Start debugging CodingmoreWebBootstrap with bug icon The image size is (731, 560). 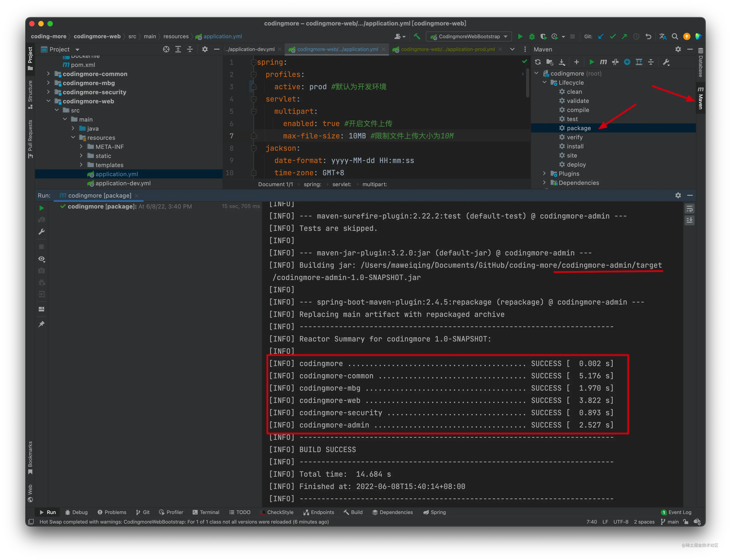[532, 36]
